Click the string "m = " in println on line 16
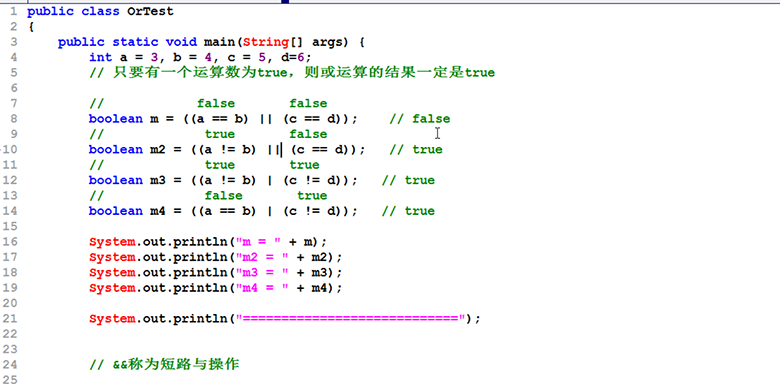 coord(258,242)
